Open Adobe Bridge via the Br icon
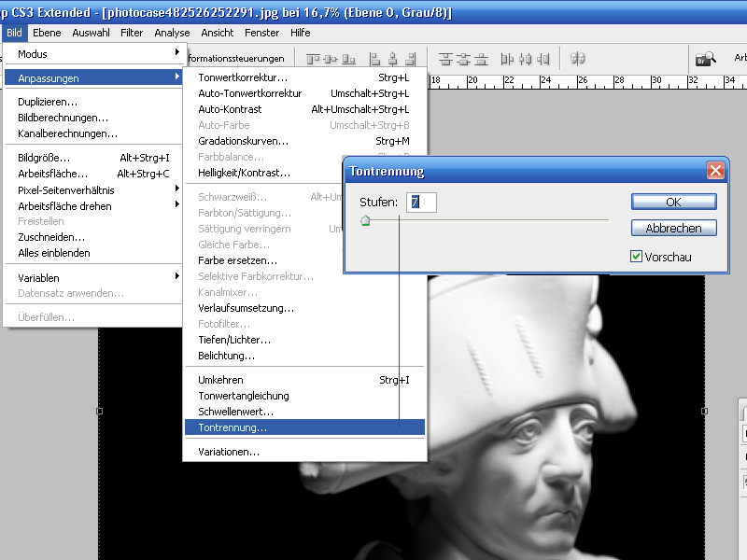 pyautogui.click(x=706, y=59)
